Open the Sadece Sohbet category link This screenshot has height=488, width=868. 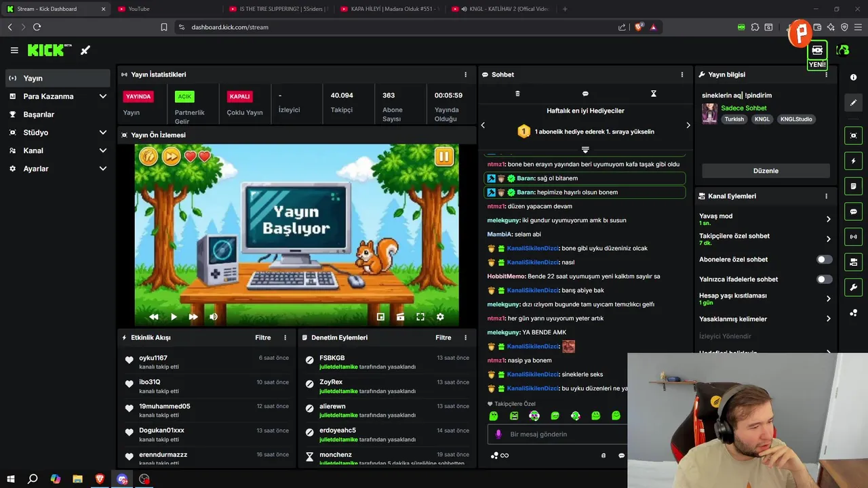coord(744,108)
